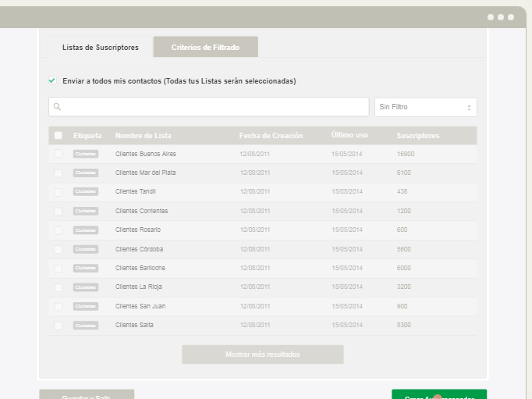Viewport: 532px width, 399px height.
Task: Click the Ciudades tag of Buenos Aires
Action: [x=86, y=154]
